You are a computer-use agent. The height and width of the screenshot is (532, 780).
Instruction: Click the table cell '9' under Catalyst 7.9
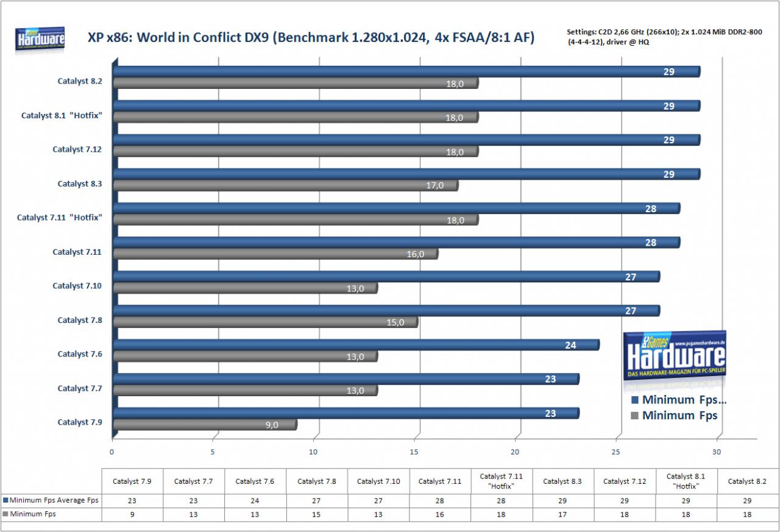pyautogui.click(x=132, y=514)
